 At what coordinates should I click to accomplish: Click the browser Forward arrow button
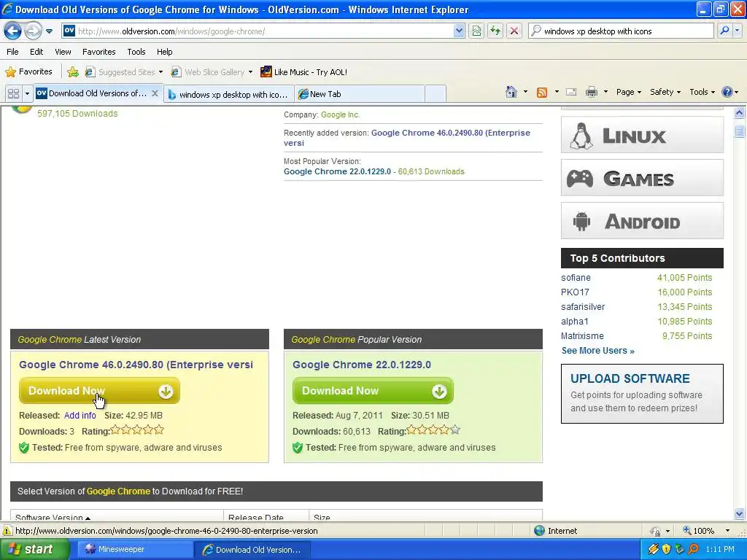tap(33, 31)
